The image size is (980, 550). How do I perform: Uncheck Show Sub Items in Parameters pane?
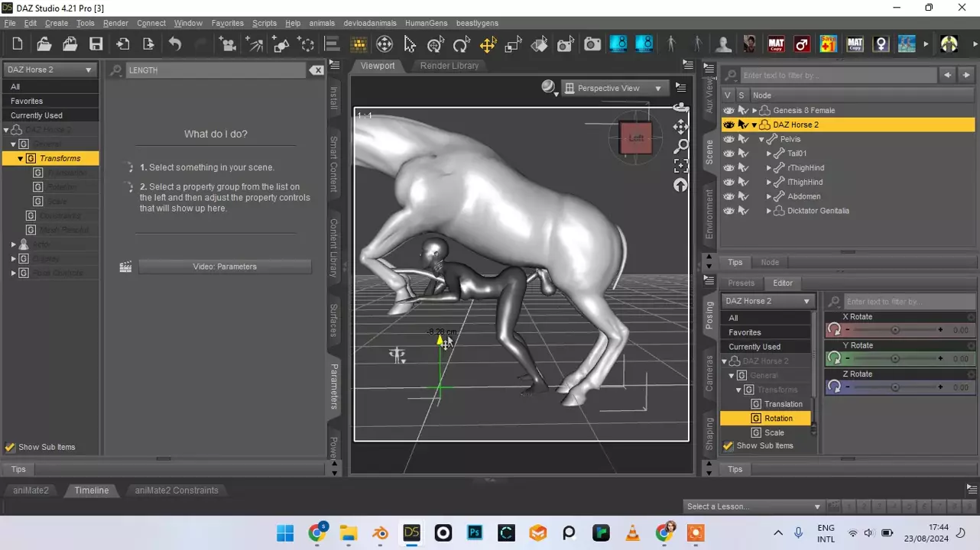[10, 448]
